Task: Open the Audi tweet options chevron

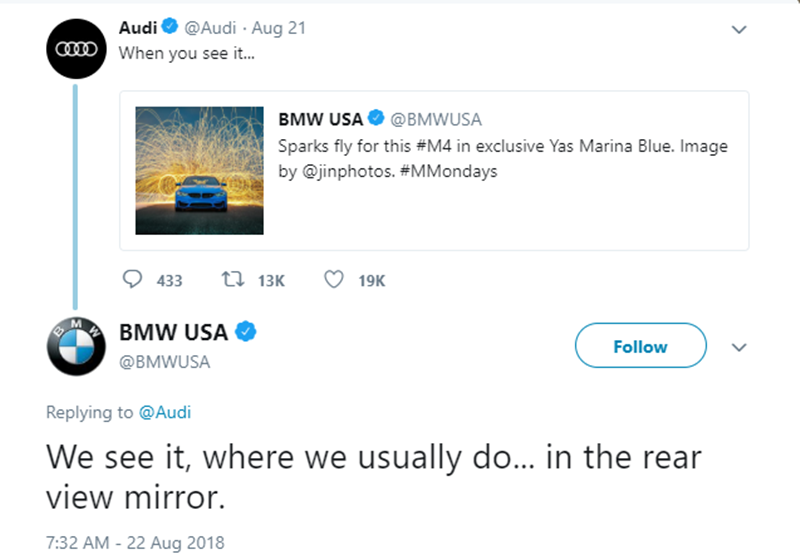Action: point(739,30)
